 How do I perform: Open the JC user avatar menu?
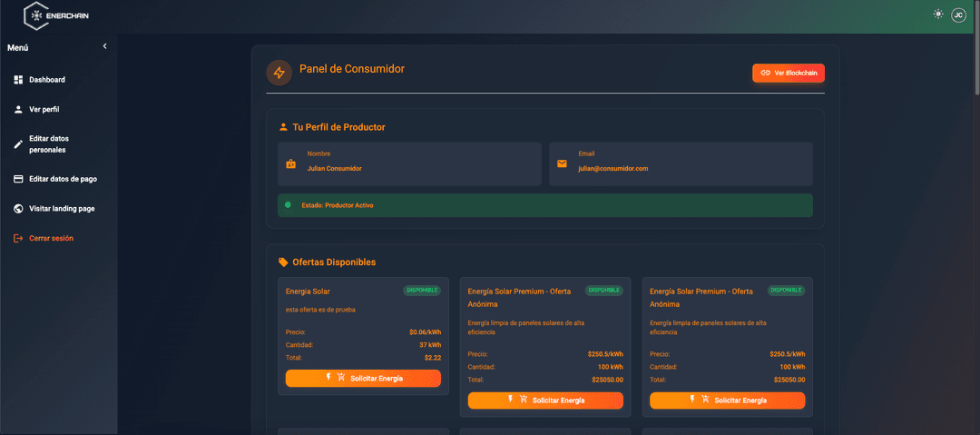958,15
